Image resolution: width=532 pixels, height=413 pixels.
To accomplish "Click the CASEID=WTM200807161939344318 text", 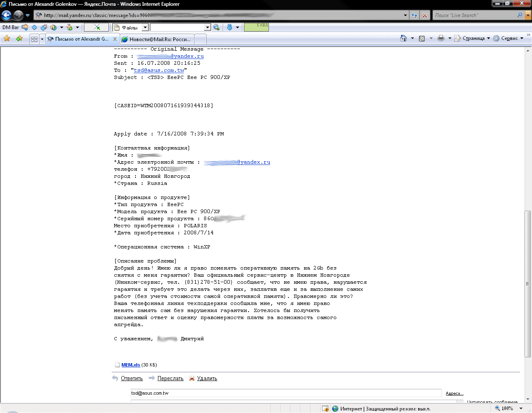I will click(x=164, y=106).
